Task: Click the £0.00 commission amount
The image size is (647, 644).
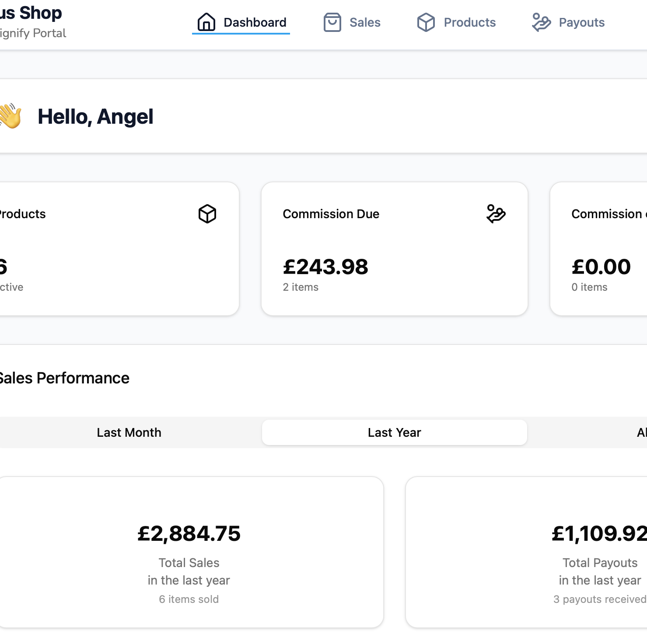Action: [601, 267]
